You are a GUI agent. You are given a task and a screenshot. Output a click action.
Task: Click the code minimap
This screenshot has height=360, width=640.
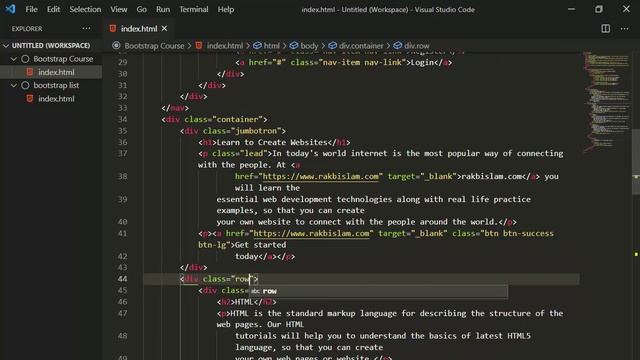click(606, 102)
